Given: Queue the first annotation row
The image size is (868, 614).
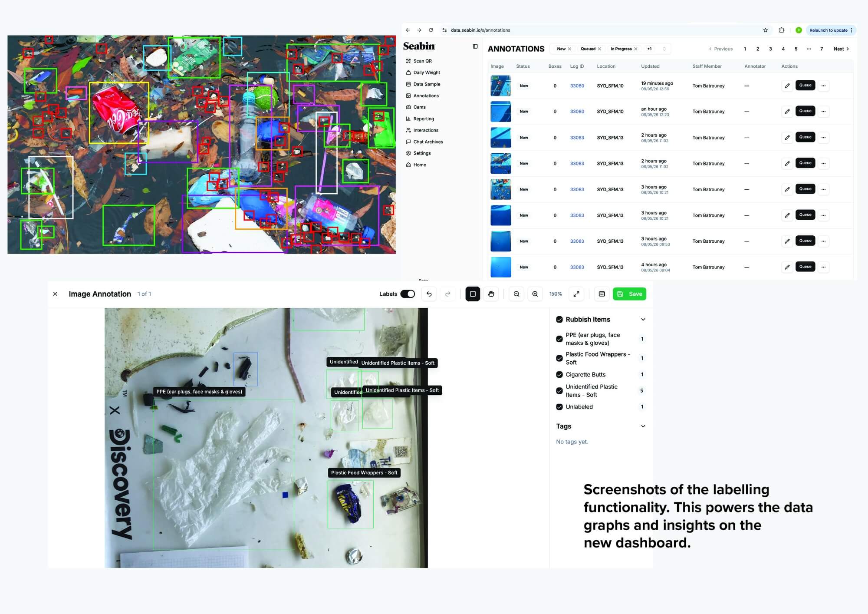Looking at the screenshot, I should (805, 85).
